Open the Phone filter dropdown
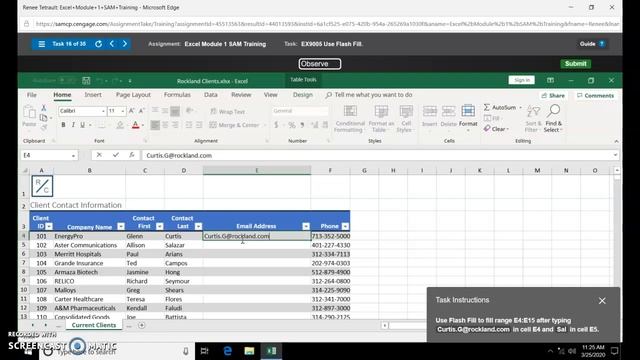The height and width of the screenshot is (360, 640). pos(345,227)
